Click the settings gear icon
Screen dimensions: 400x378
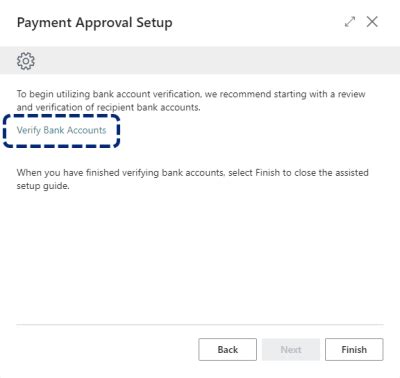tap(26, 61)
